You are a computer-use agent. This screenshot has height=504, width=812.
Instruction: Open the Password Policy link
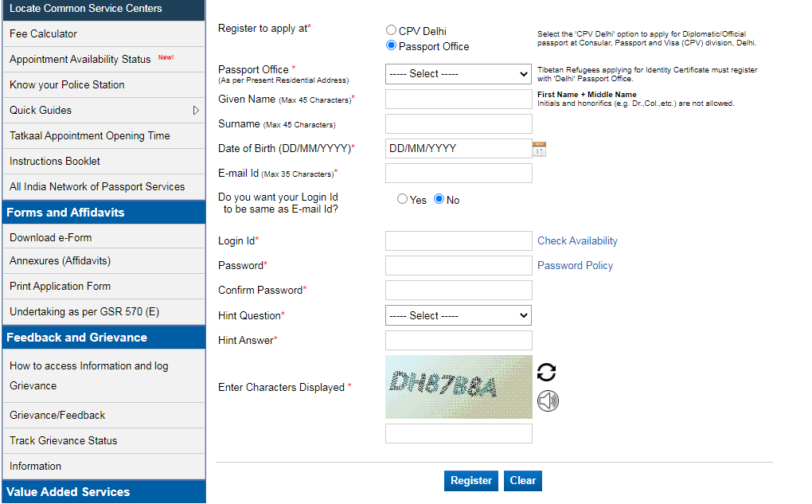[x=575, y=266]
